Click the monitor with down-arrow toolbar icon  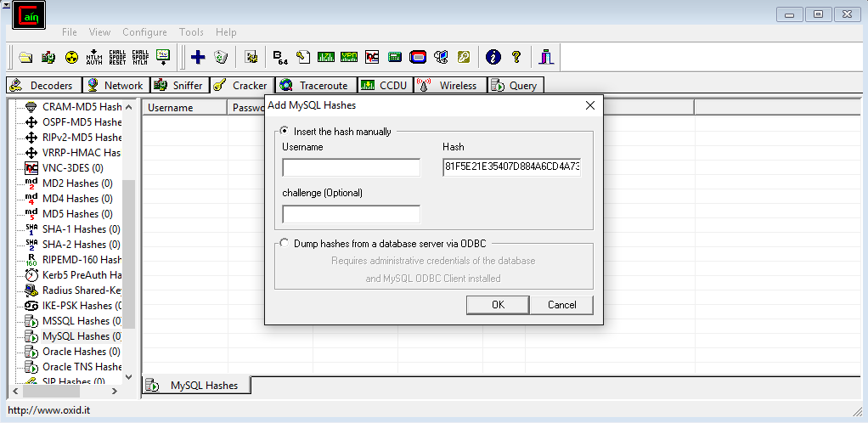(x=163, y=56)
